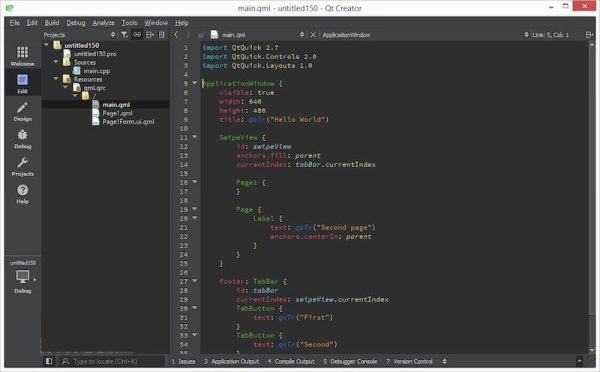Click the filter tree funnel icon
Viewport: 600px width, 372px height.
tap(124, 35)
